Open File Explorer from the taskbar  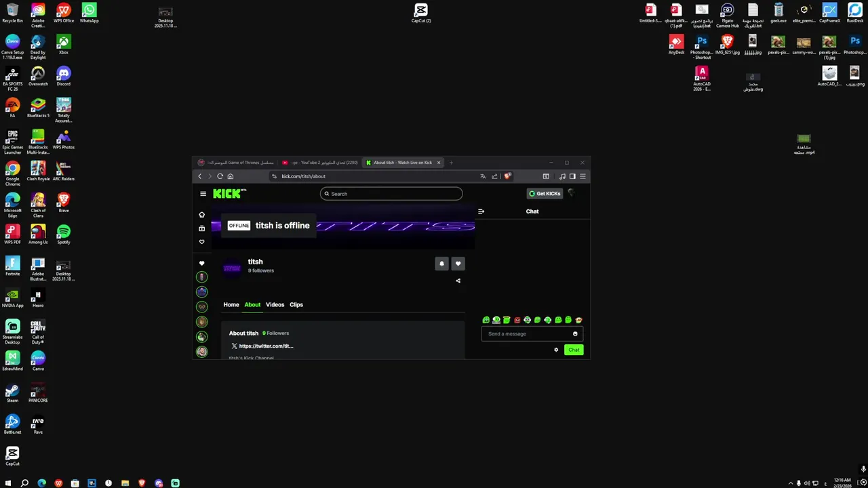pyautogui.click(x=125, y=483)
